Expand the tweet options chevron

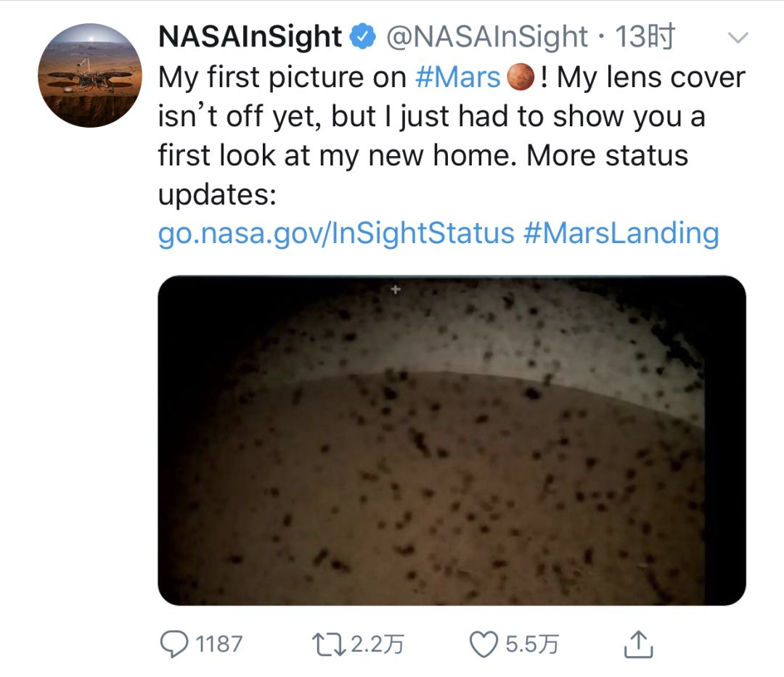pos(738,38)
